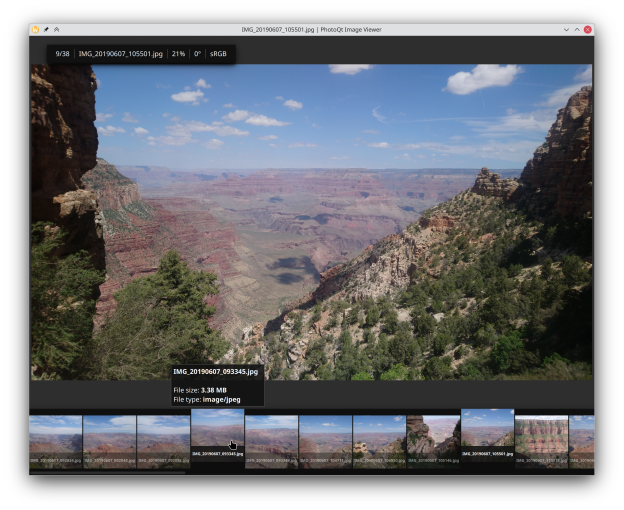The width and height of the screenshot is (624, 510).
Task: Toggle the keep-above-others title bar icon
Action: pos(56,30)
